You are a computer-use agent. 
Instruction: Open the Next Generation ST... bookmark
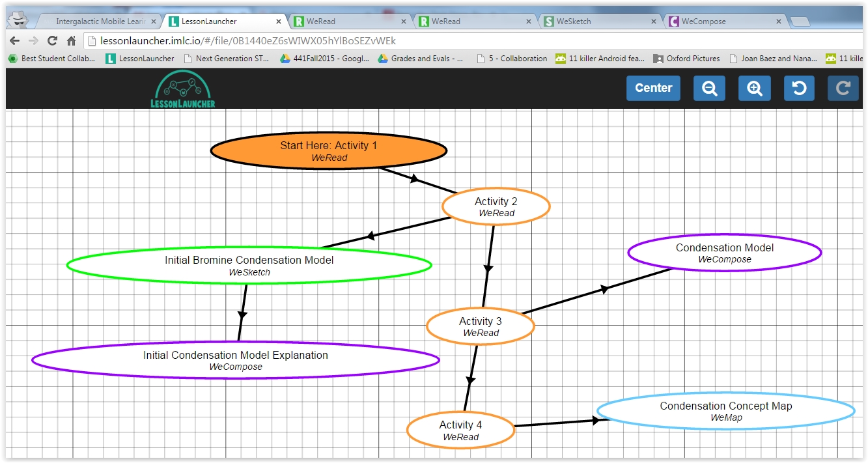227,59
